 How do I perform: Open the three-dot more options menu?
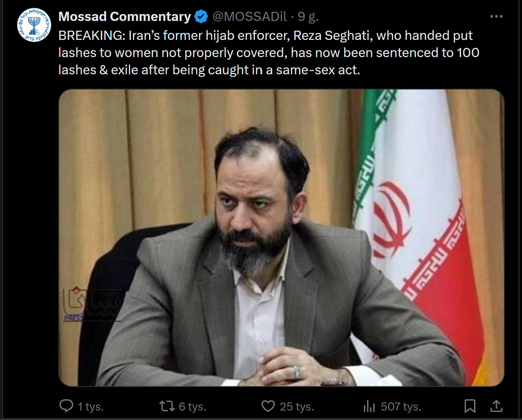pos(496,17)
